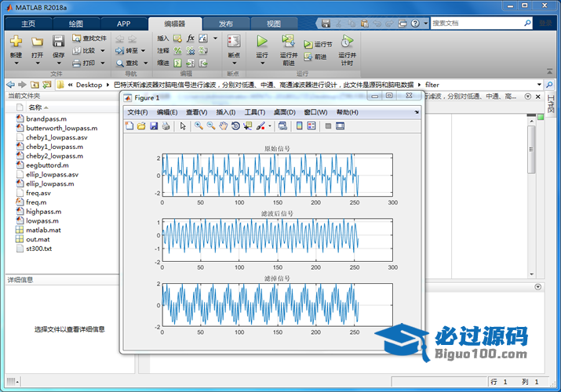
Task: Open the Run (运行) dropdown arrow
Action: coord(262,64)
